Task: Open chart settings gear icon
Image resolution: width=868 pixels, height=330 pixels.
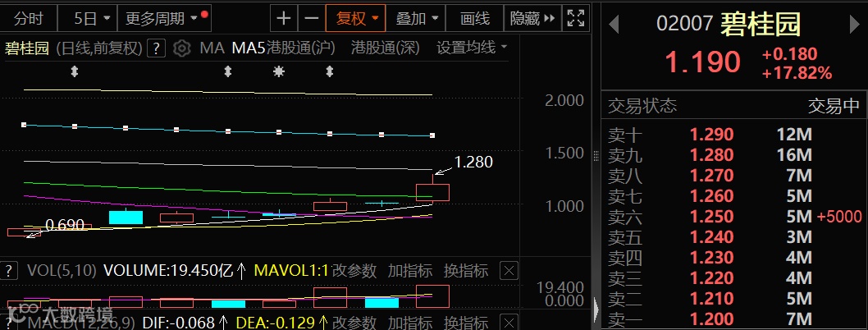Action: (181, 48)
